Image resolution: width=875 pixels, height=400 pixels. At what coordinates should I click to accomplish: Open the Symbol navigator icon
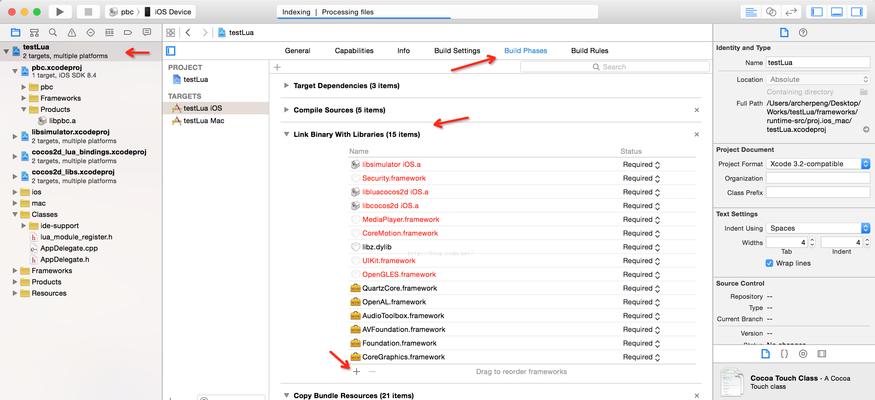pyautogui.click(x=34, y=32)
